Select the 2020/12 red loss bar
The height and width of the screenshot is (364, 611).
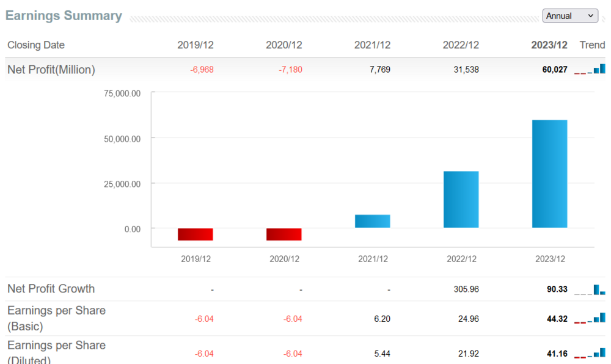click(284, 235)
